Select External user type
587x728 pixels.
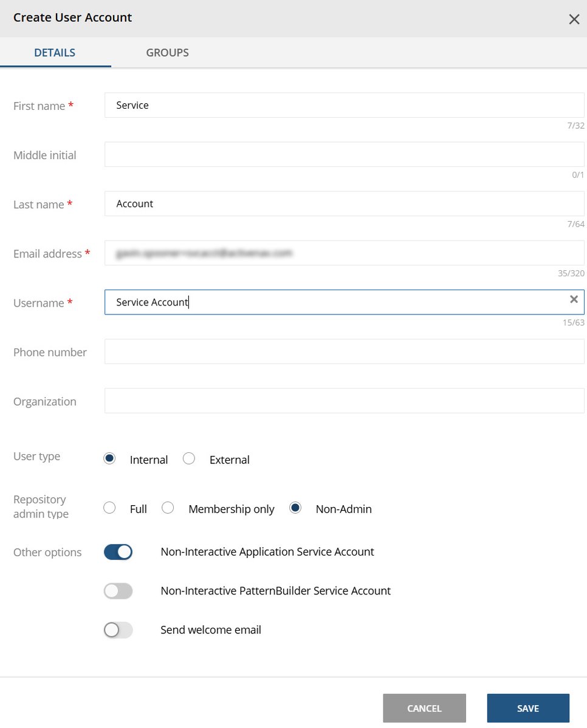pos(188,459)
